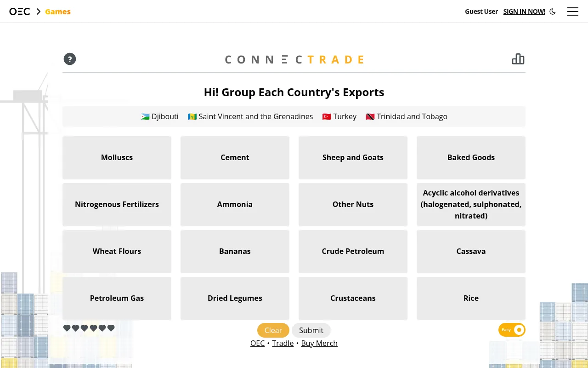Viewport: 588px width, 368px height.
Task: Select the Baked Goods tile
Action: [471, 157]
